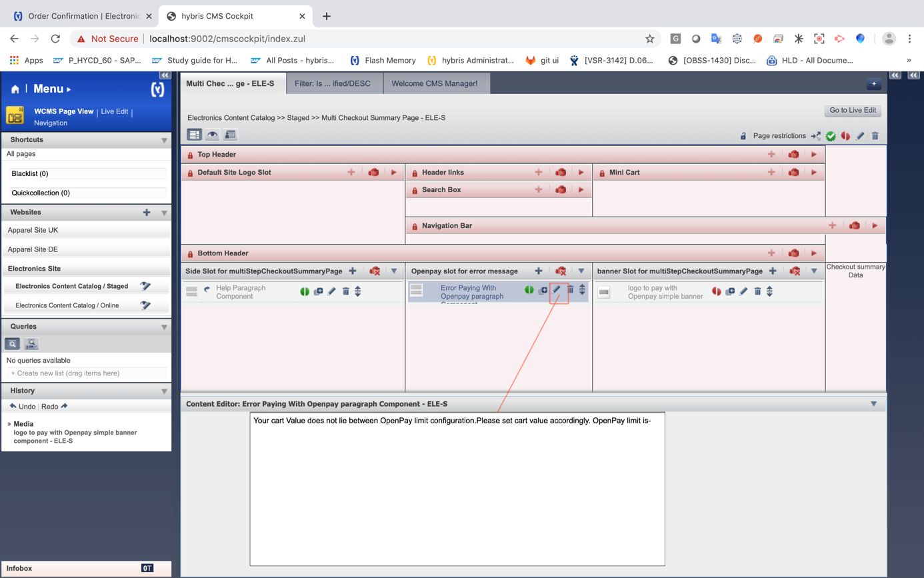924x578 pixels.
Task: Click the add icon on Navigation Bar slot
Action: [832, 226]
